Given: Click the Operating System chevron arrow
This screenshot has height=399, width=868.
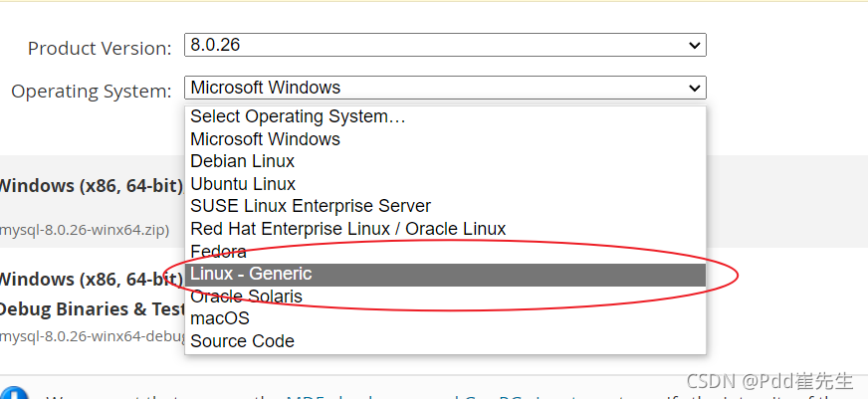Looking at the screenshot, I should (694, 88).
